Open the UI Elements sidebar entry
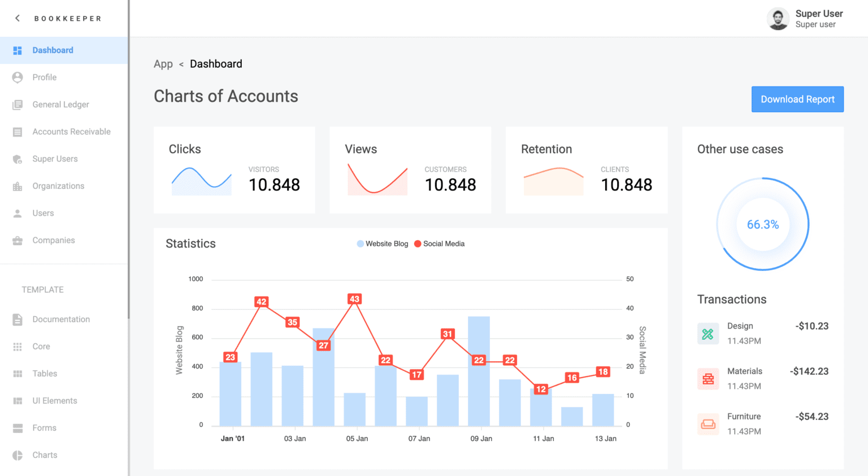Viewport: 868px width, 476px height. (x=64, y=401)
